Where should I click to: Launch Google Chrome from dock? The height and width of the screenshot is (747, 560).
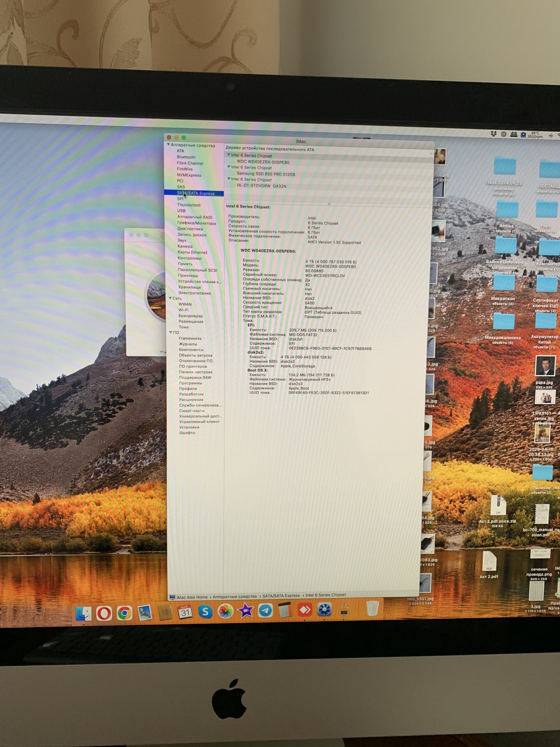coord(124,613)
